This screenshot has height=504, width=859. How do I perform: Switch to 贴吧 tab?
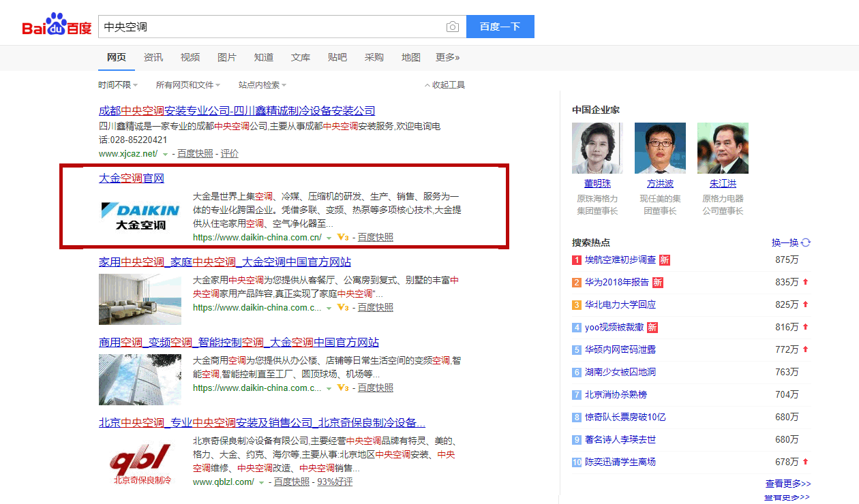pyautogui.click(x=337, y=57)
